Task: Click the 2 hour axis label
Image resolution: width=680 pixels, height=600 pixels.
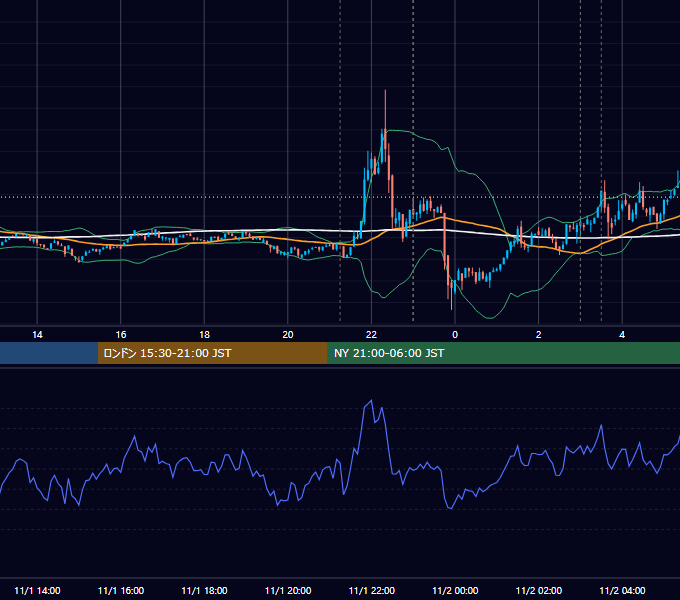Action: point(538,335)
